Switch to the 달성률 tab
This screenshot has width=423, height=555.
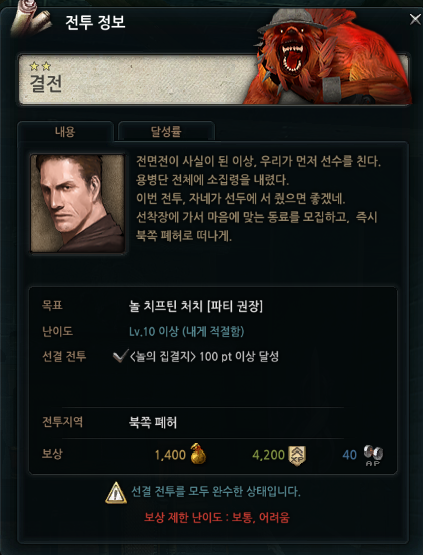click(x=166, y=132)
